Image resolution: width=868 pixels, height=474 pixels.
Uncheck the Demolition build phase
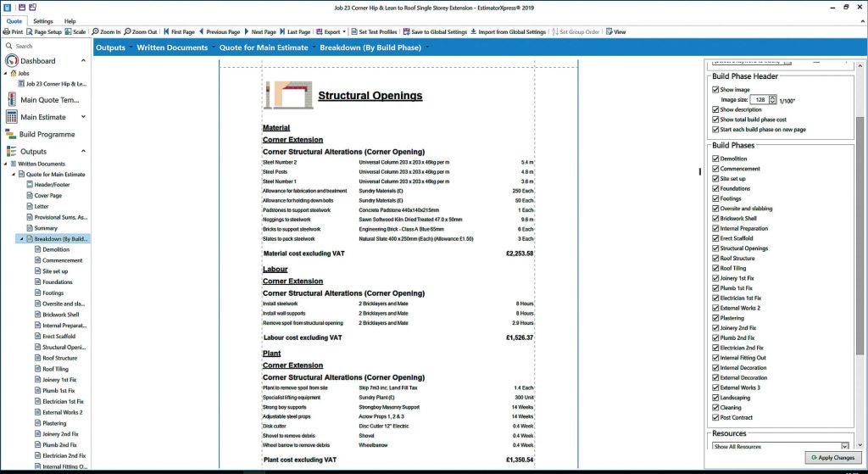tap(715, 159)
